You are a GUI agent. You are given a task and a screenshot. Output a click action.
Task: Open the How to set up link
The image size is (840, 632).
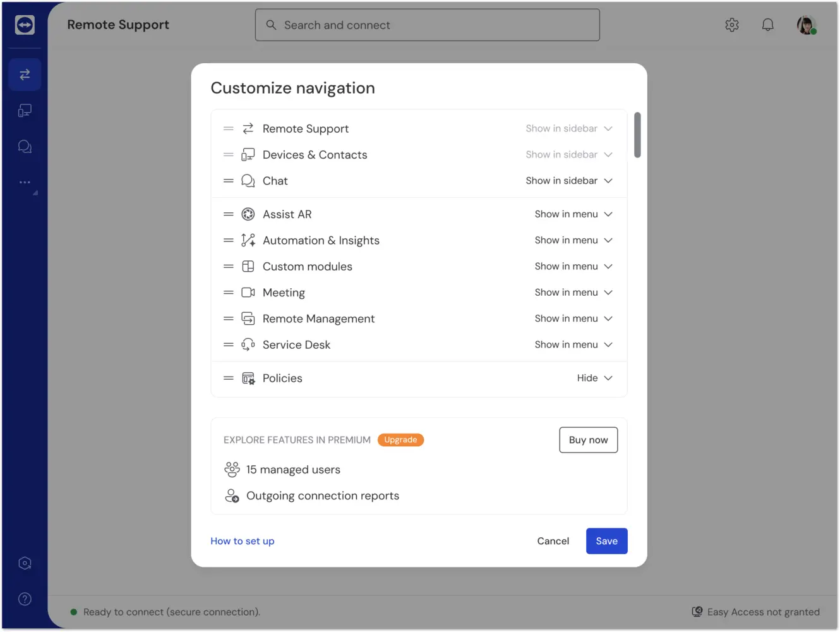(x=243, y=541)
